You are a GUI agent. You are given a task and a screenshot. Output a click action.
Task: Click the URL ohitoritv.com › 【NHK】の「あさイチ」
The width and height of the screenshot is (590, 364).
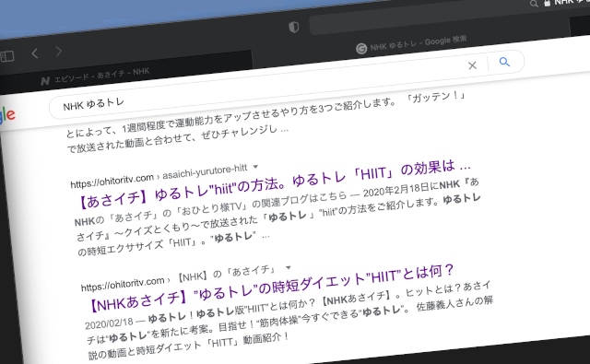tap(180, 278)
